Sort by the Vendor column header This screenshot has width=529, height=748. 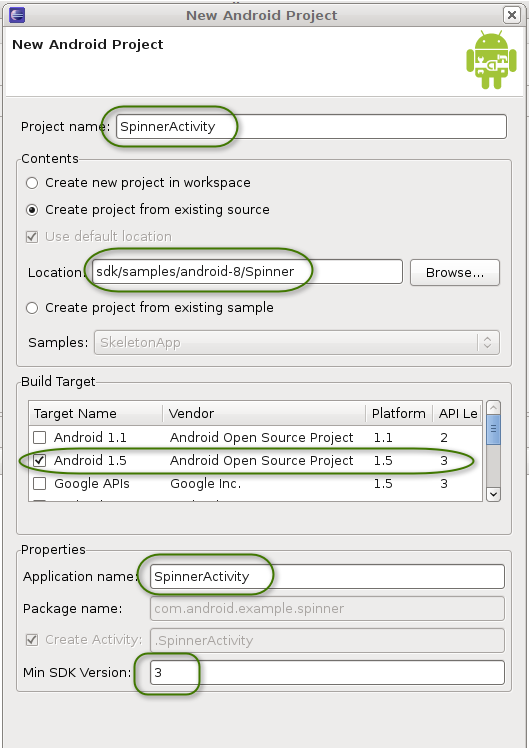click(264, 414)
